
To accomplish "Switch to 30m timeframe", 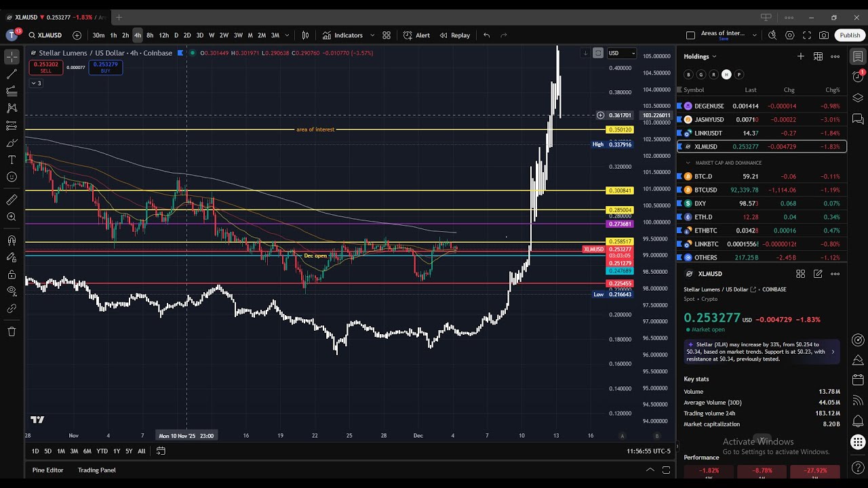I will 98,35.
